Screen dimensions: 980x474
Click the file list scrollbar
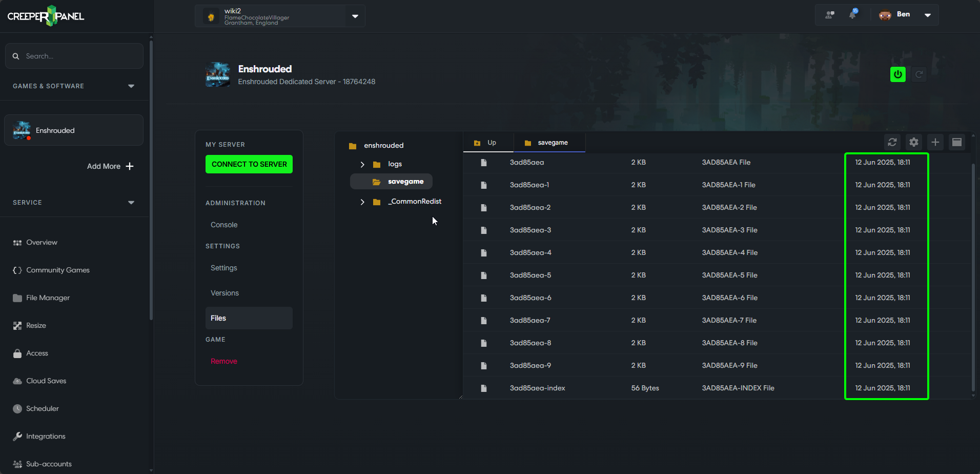pos(973,277)
